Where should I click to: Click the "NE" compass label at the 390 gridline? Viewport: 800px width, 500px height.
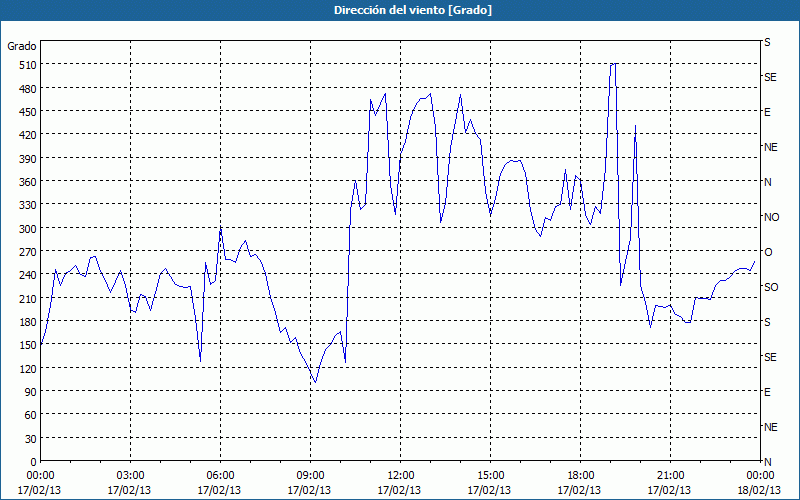(771, 147)
